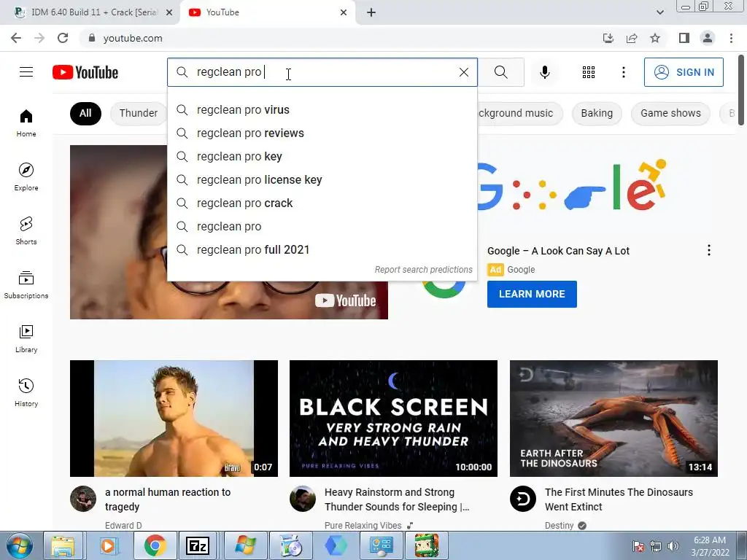Select suggestion "regclean pro full 2021"
This screenshot has height=560, width=747.
pos(322,249)
